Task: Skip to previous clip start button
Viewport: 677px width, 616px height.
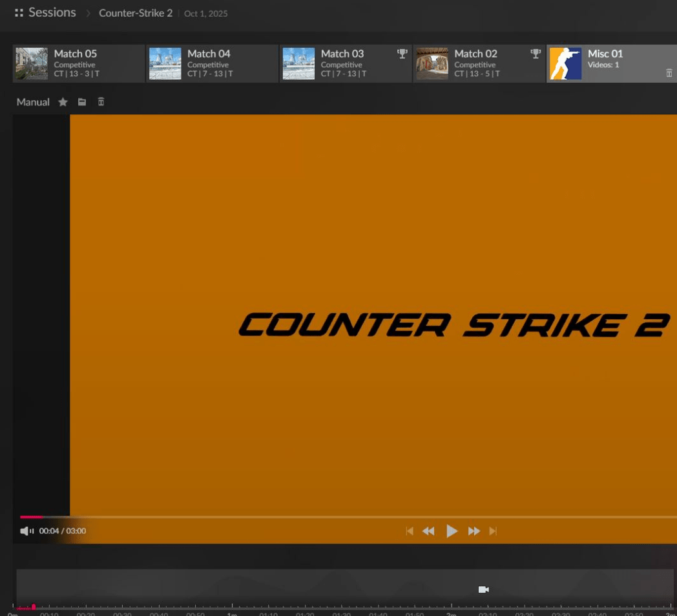Action: (x=410, y=531)
